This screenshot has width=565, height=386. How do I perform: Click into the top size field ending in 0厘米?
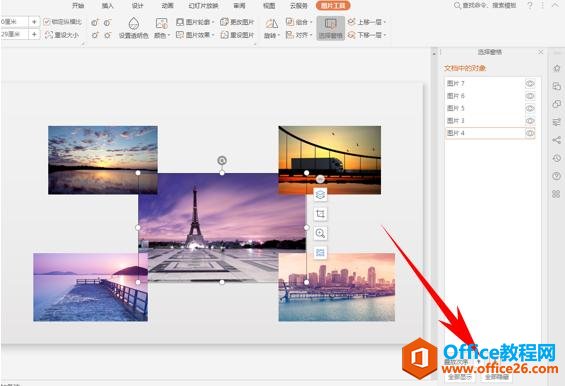[14, 22]
